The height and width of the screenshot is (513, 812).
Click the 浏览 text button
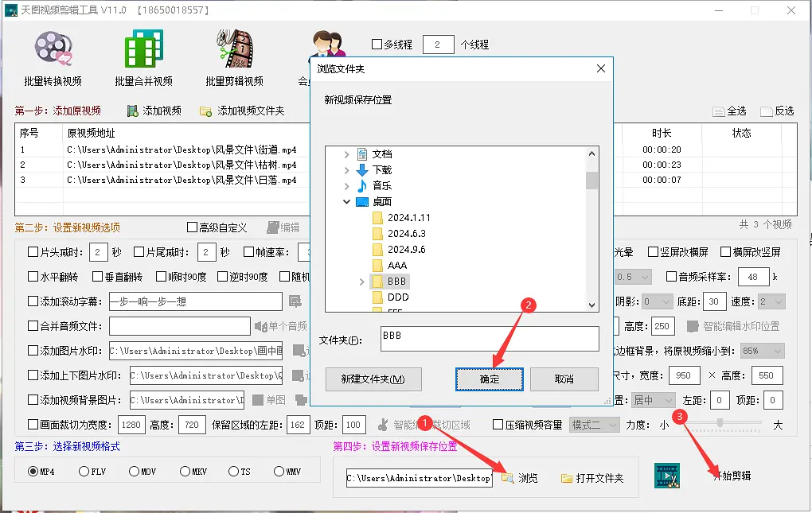tap(528, 478)
